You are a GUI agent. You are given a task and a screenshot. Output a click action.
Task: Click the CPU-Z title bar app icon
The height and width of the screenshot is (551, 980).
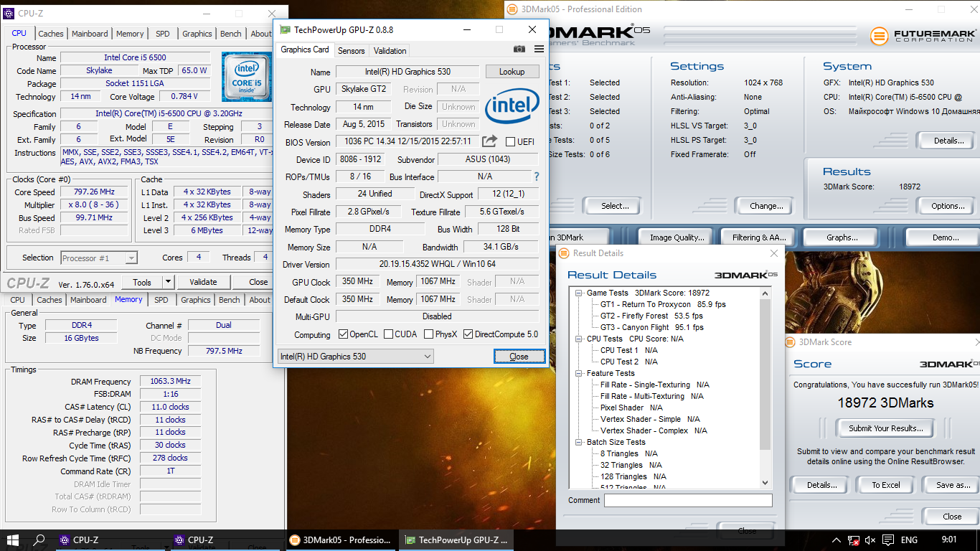[9, 13]
